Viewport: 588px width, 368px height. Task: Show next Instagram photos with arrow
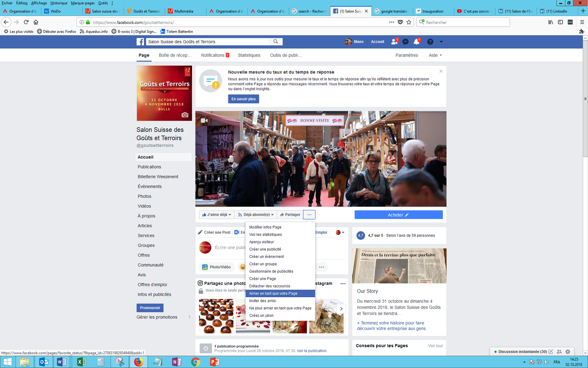click(x=341, y=309)
